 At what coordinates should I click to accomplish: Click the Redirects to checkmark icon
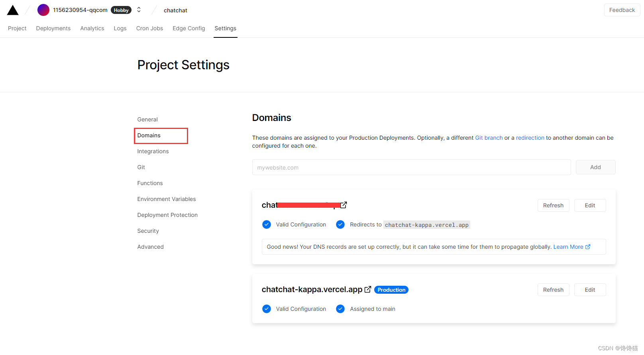(x=340, y=224)
